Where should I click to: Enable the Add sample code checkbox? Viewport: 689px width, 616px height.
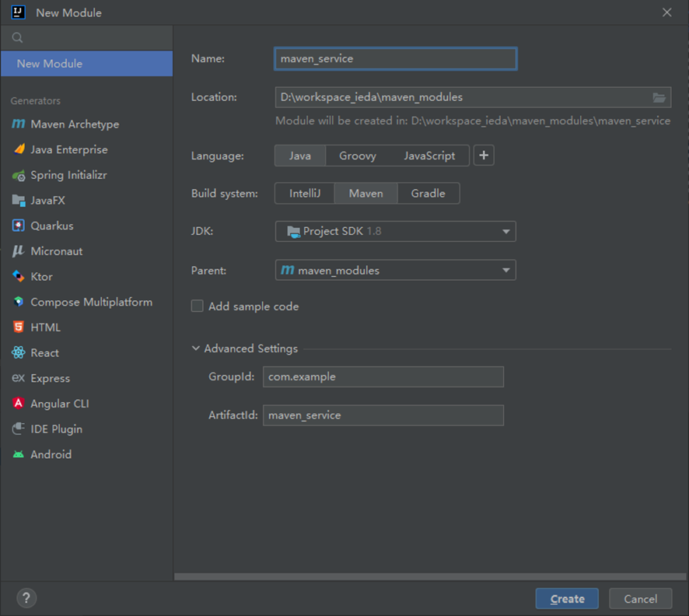pyautogui.click(x=198, y=306)
